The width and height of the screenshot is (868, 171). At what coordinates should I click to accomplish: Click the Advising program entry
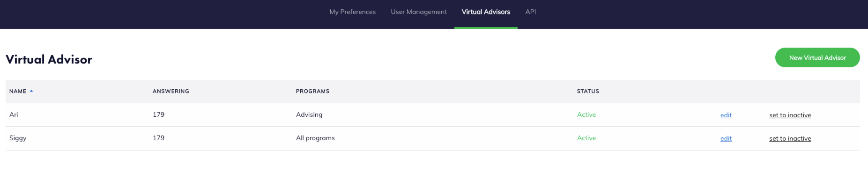309,114
